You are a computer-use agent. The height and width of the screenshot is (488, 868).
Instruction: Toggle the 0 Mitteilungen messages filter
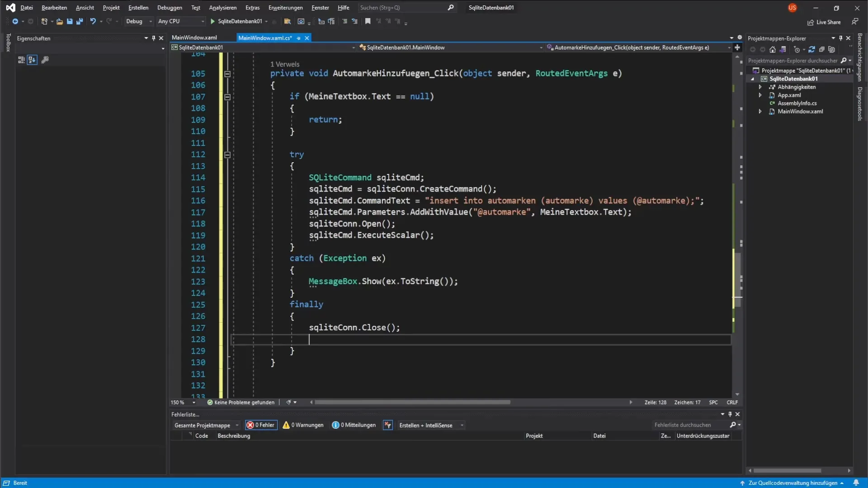pyautogui.click(x=354, y=425)
